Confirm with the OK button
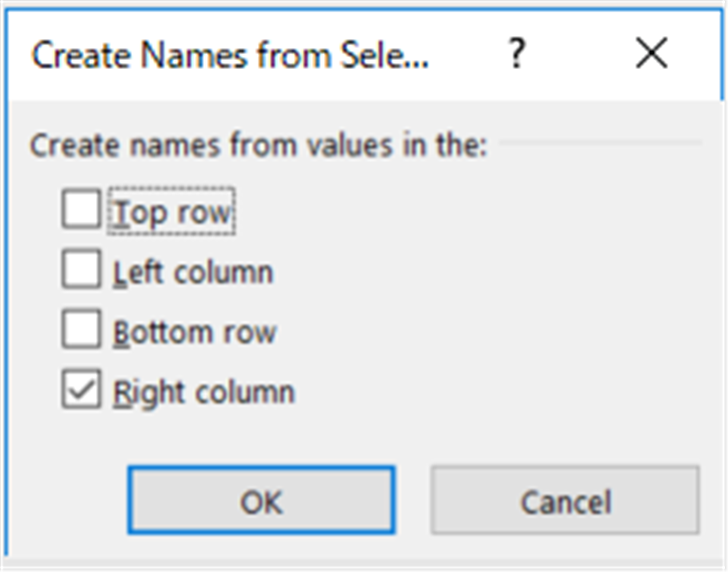Screen dimensions: 728x572 pyautogui.click(x=261, y=500)
